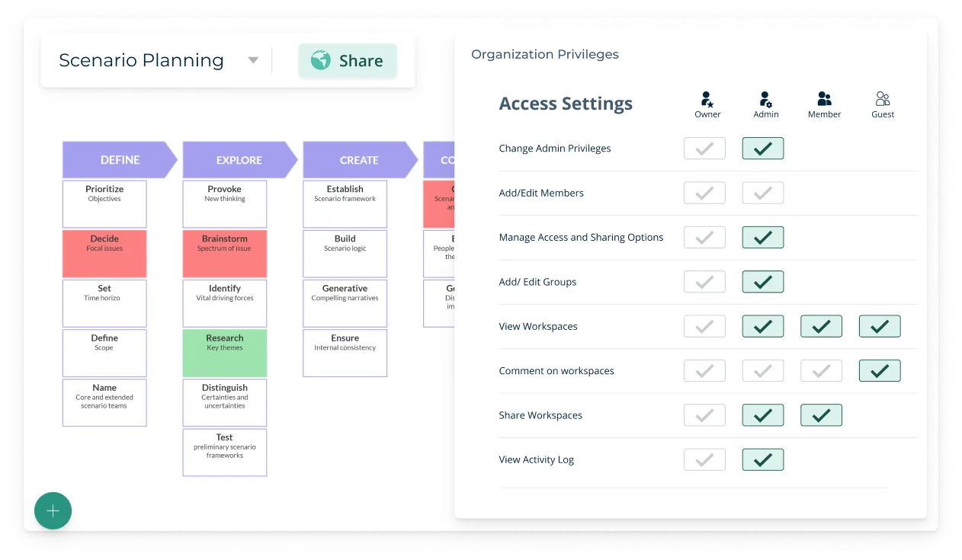962x560 pixels.
Task: Select the red Brainstorm Spectrum of issue box
Action: click(225, 254)
